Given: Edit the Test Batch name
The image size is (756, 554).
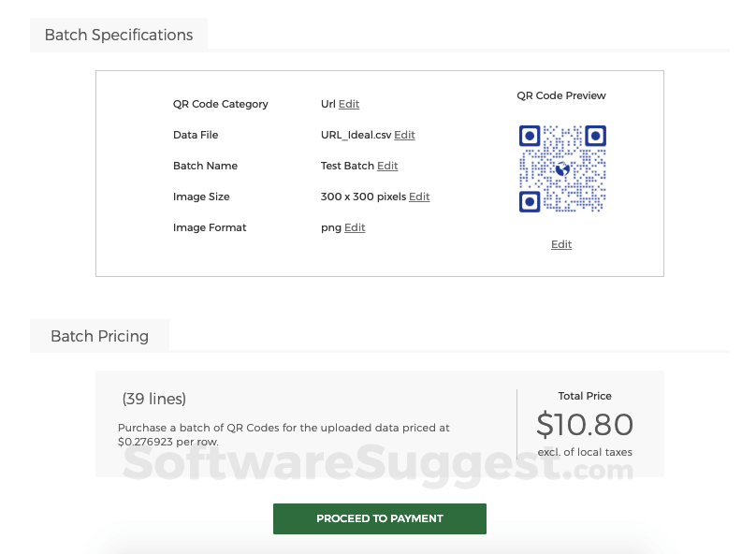Looking at the screenshot, I should pos(387,166).
